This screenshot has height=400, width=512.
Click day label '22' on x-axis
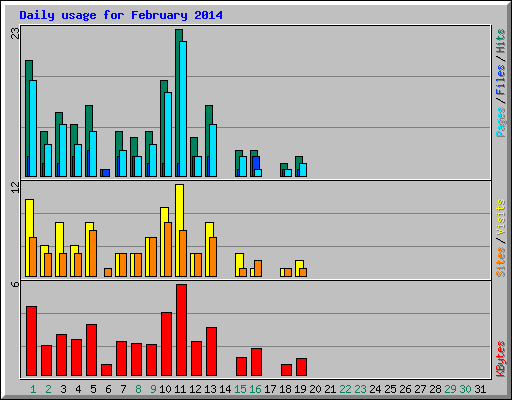(345, 389)
